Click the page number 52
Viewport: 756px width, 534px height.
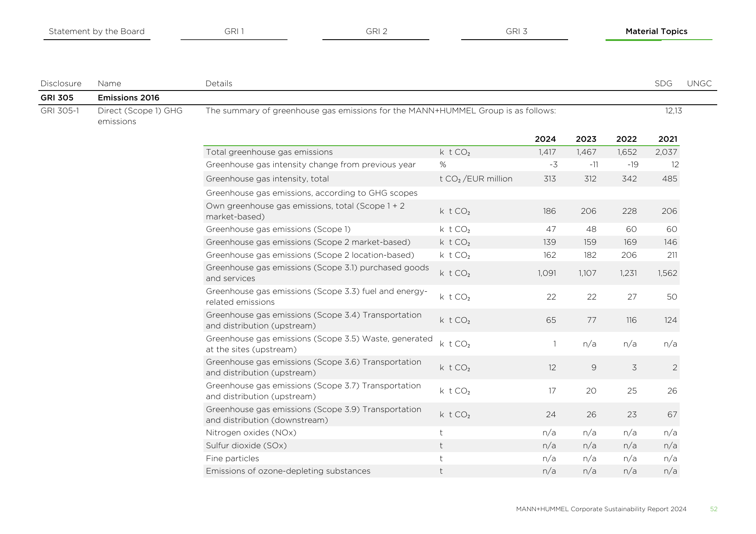[714, 509]
